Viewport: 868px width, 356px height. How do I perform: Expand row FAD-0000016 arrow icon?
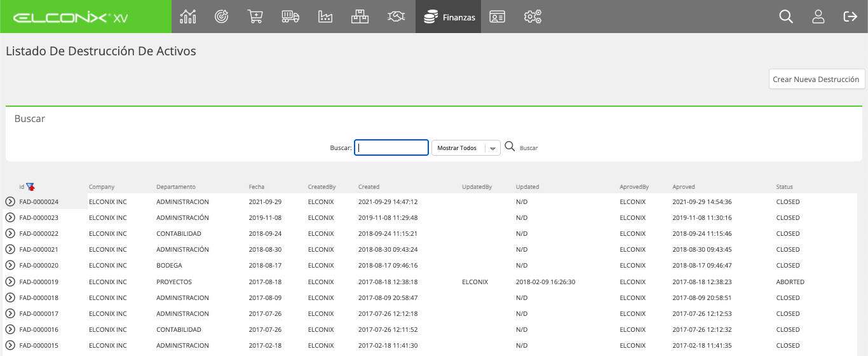pos(10,329)
